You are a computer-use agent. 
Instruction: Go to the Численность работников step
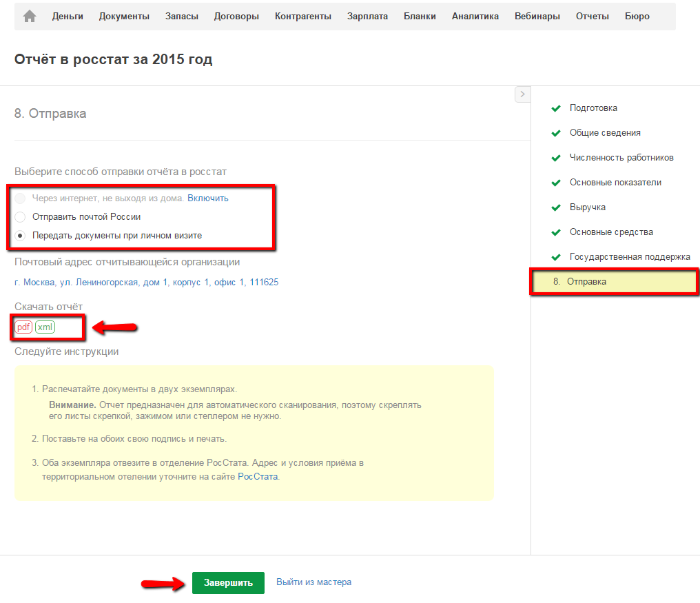tap(621, 158)
